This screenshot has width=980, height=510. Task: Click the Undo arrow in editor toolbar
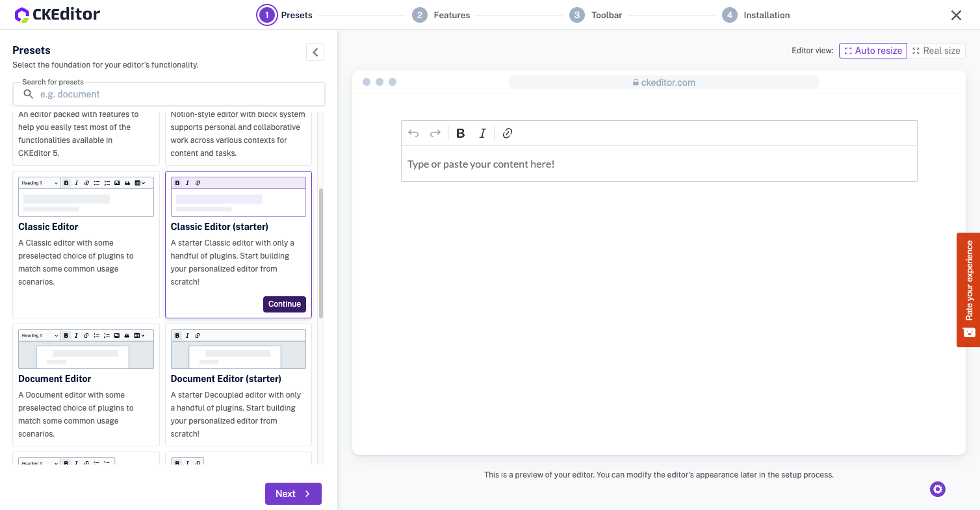pyautogui.click(x=413, y=133)
